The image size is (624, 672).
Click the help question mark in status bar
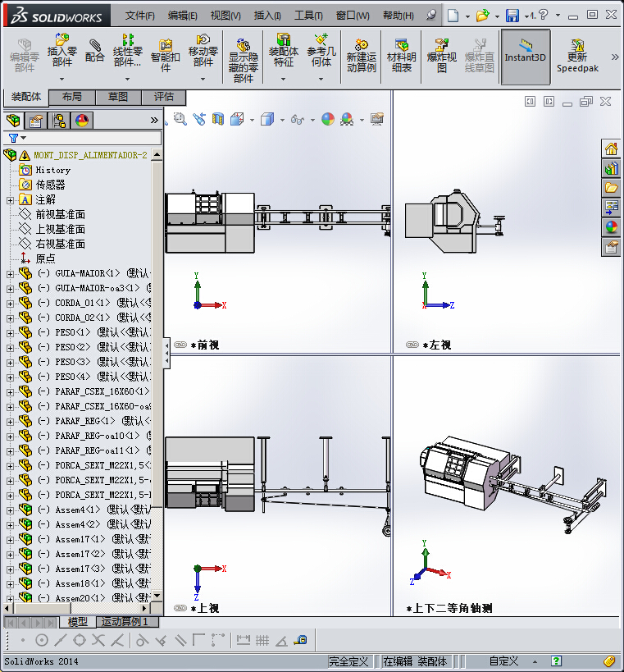556,661
